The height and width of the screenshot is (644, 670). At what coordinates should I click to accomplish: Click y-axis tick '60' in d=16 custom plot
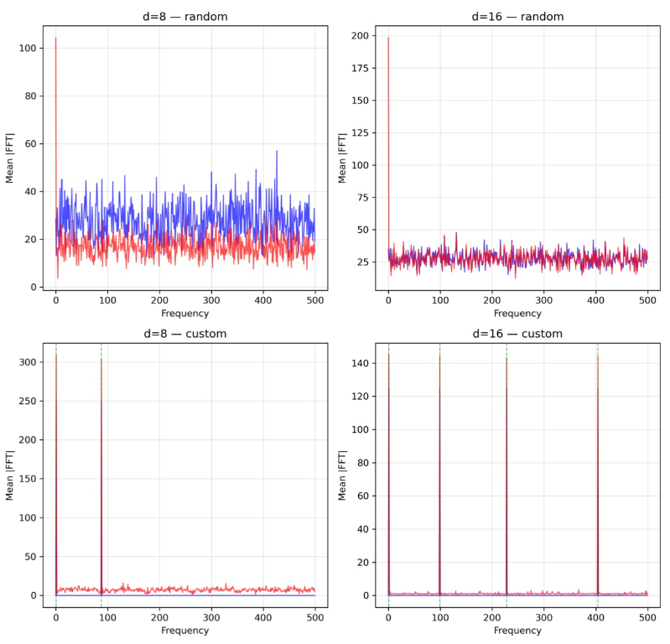363,496
